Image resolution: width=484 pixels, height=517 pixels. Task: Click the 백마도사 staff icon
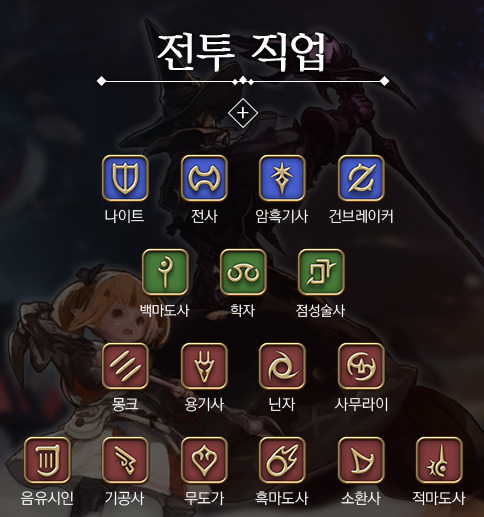pos(165,272)
